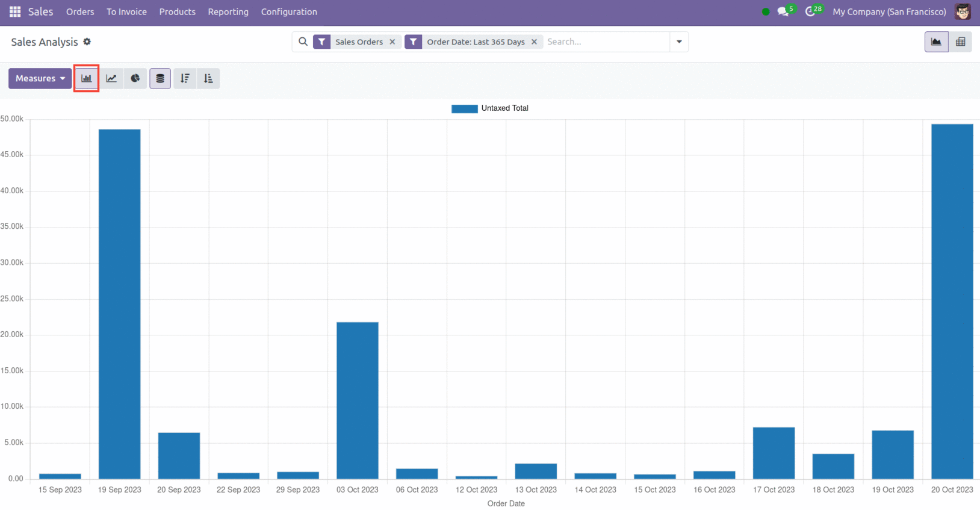The width and height of the screenshot is (980, 510).
Task: Sort bars in ascending order
Action: [x=208, y=78]
